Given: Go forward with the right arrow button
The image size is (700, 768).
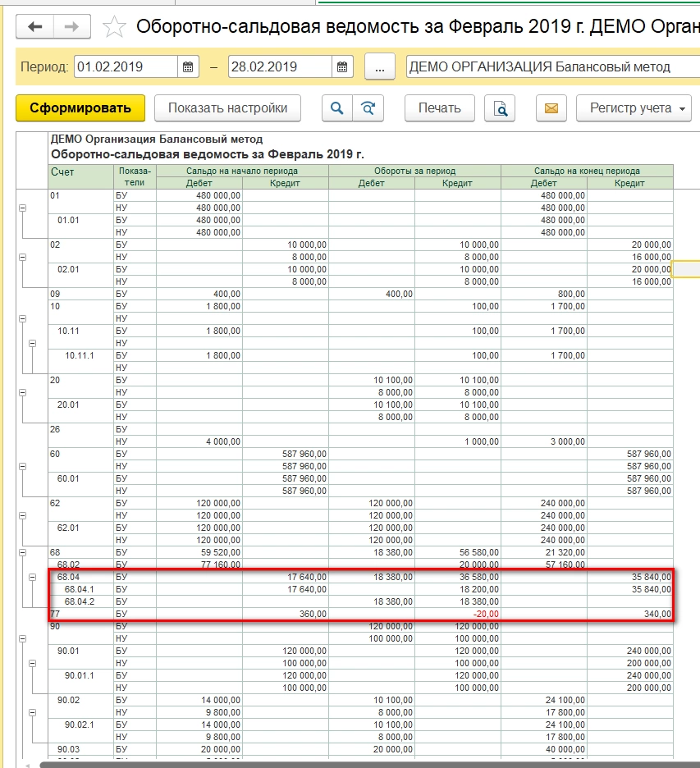Looking at the screenshot, I should [x=71, y=26].
